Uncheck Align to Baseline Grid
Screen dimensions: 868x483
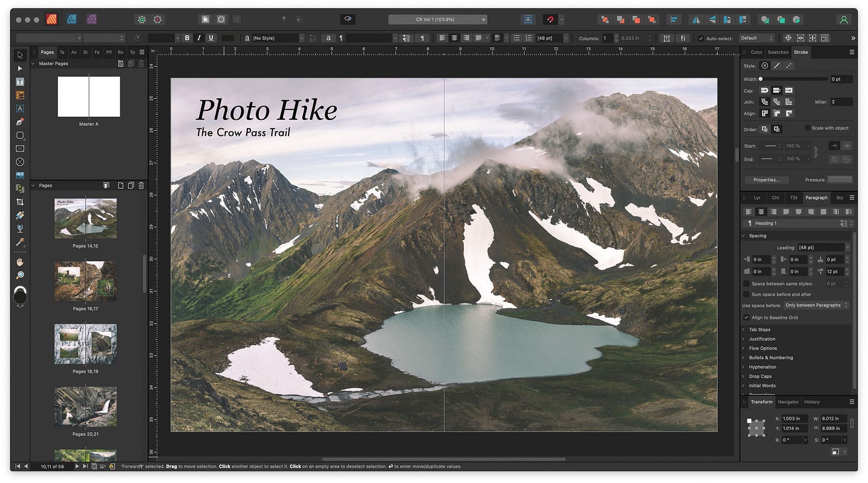746,318
